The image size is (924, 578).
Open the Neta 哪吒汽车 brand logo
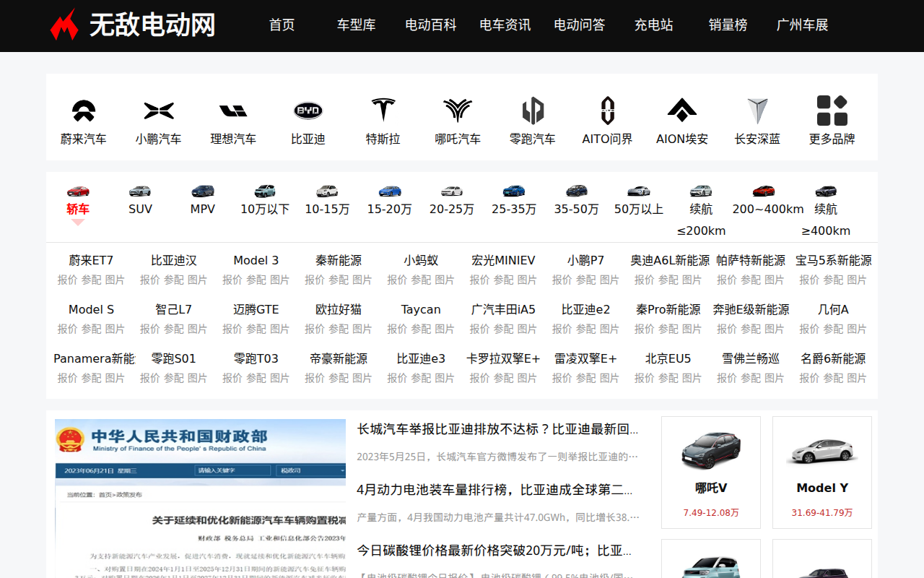tap(458, 111)
